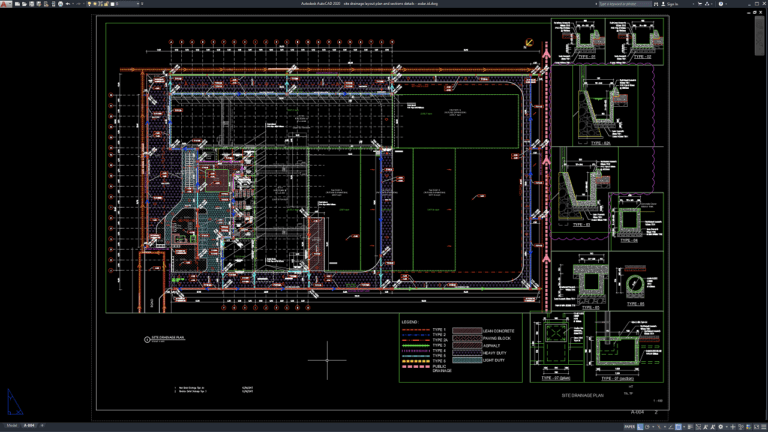Click Save to Web & Mobile icon

[53, 4]
